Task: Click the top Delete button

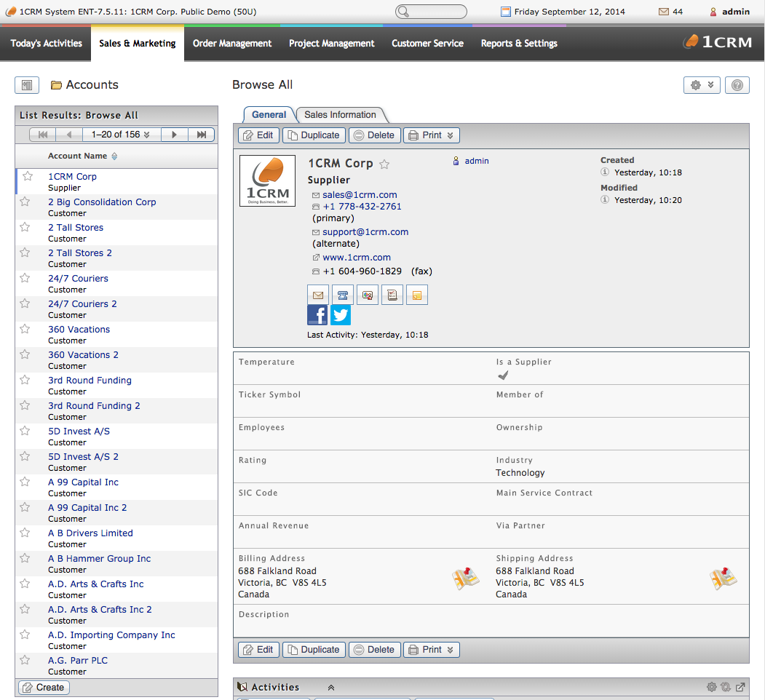Action: click(374, 135)
